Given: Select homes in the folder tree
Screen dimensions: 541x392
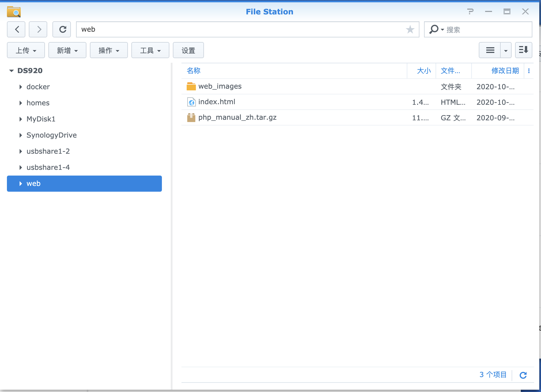Looking at the screenshot, I should (x=38, y=103).
